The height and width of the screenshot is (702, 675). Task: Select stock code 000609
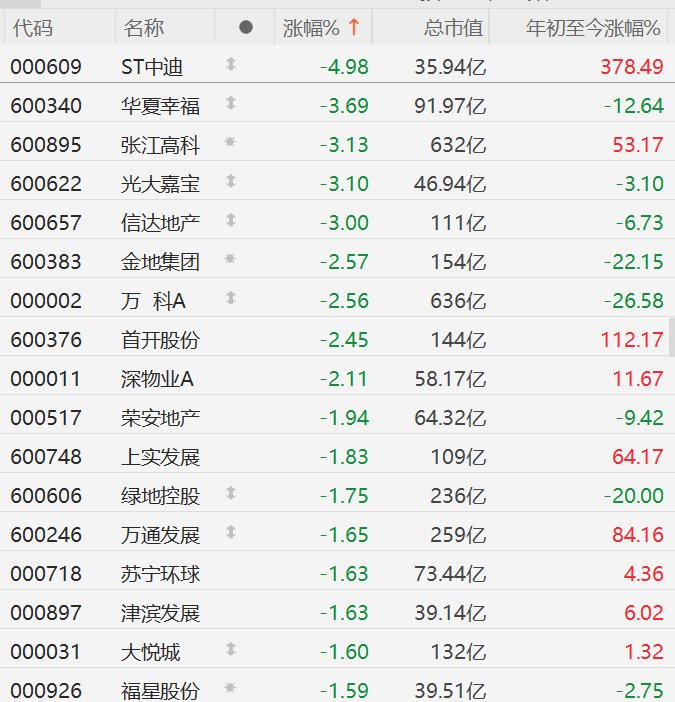click(46, 67)
